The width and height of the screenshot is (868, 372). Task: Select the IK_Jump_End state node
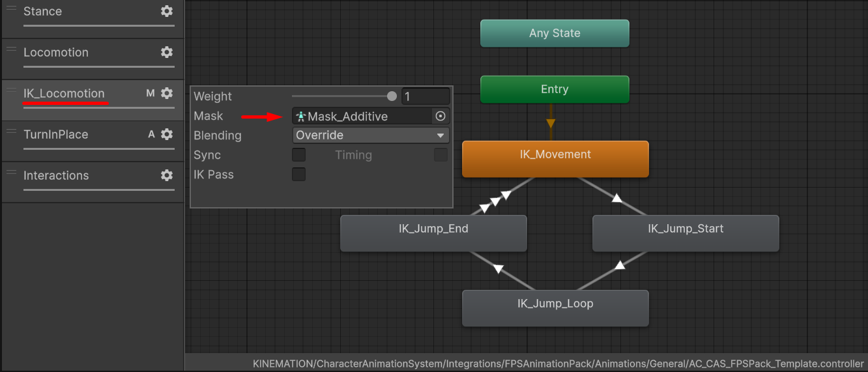[x=433, y=233]
